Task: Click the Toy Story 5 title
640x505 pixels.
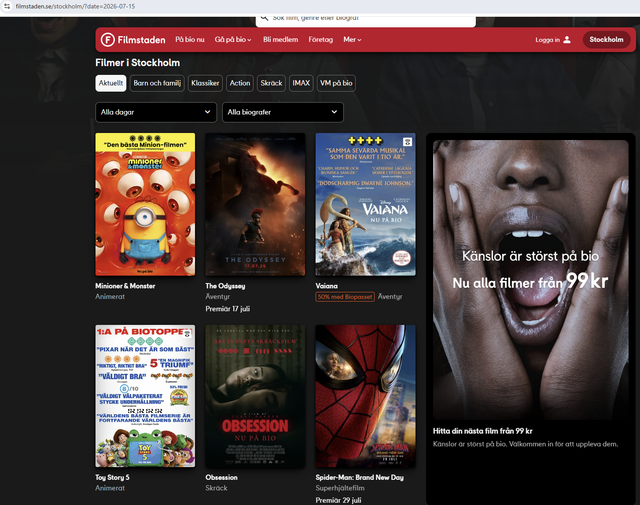Action: [112, 477]
